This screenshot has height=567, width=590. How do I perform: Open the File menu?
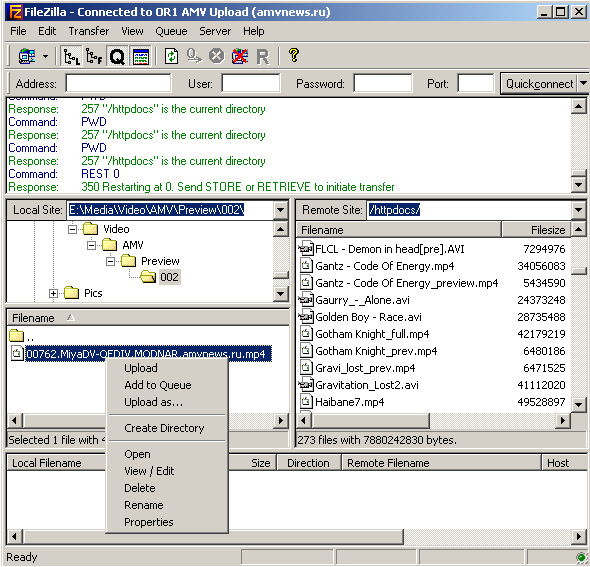(18, 31)
